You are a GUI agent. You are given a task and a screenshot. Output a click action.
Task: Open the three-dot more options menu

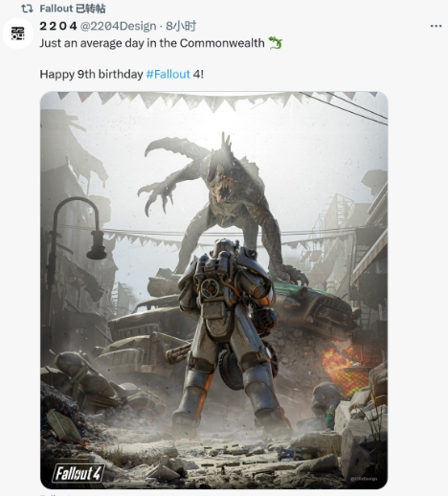[436, 26]
